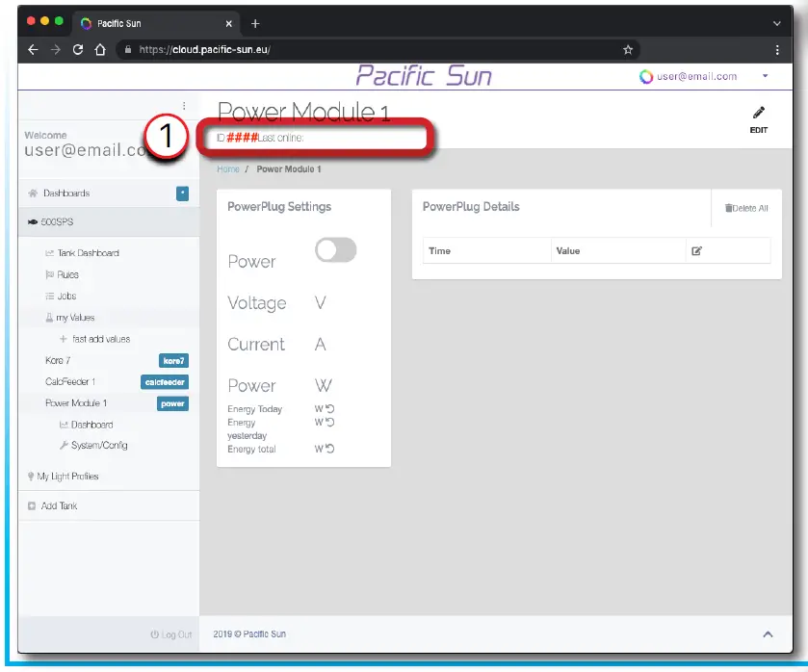Click the EDIT pencil button

click(x=759, y=119)
